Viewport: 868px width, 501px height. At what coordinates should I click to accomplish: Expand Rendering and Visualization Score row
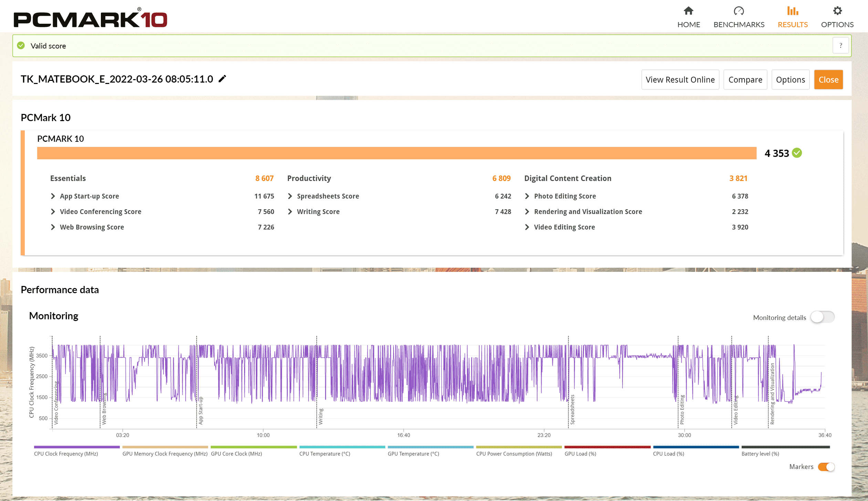click(527, 212)
